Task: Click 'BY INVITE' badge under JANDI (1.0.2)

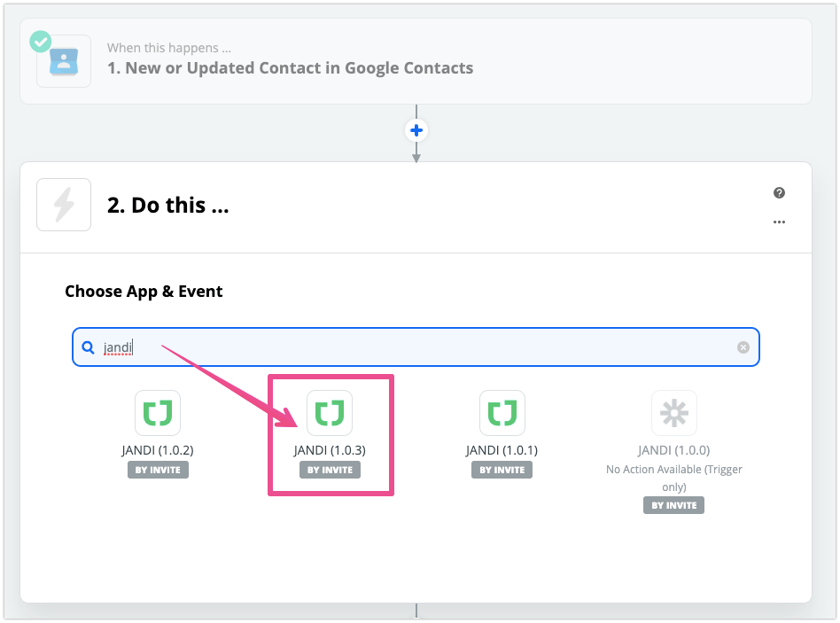Action: [158, 470]
